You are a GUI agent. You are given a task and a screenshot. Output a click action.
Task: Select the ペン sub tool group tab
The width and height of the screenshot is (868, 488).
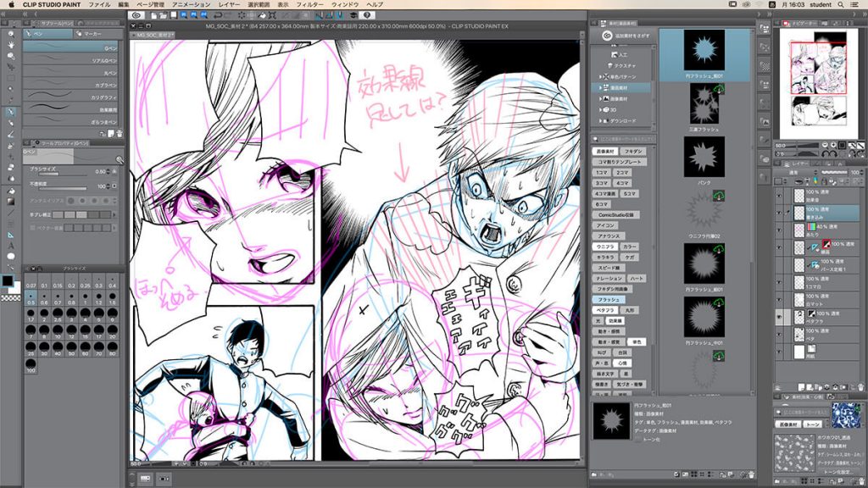click(47, 34)
